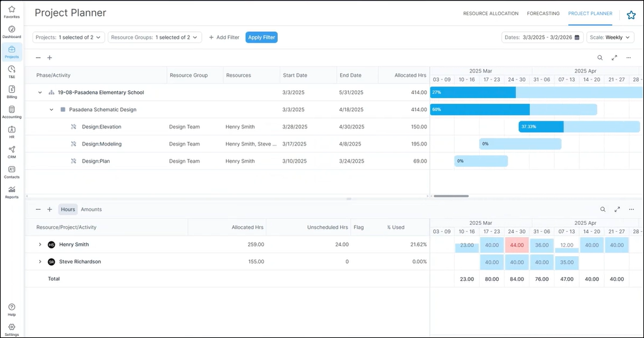Open the CRM sidebar icon
The image size is (644, 338).
pyautogui.click(x=11, y=151)
